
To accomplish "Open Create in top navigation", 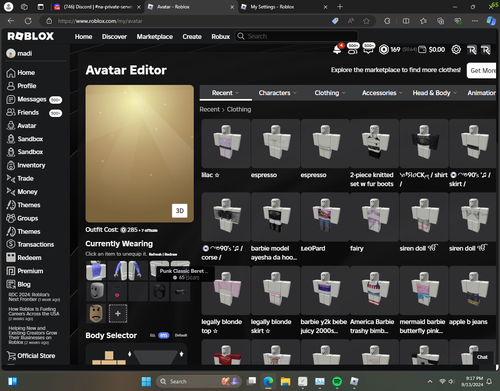I will click(192, 36).
